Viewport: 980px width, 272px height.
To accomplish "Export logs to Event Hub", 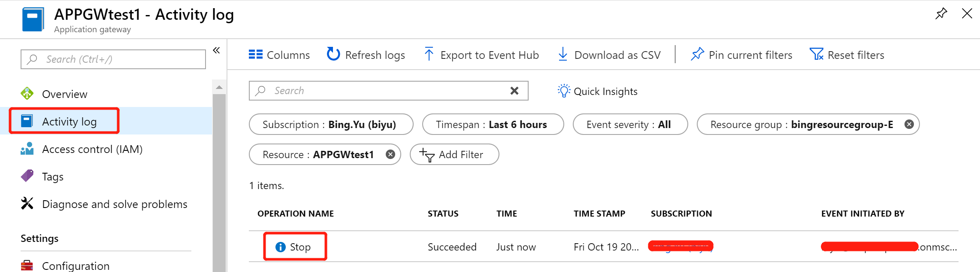I will (x=481, y=55).
